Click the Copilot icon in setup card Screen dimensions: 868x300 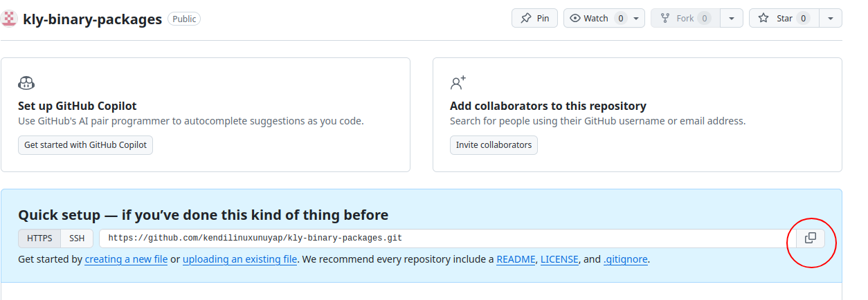[x=26, y=84]
